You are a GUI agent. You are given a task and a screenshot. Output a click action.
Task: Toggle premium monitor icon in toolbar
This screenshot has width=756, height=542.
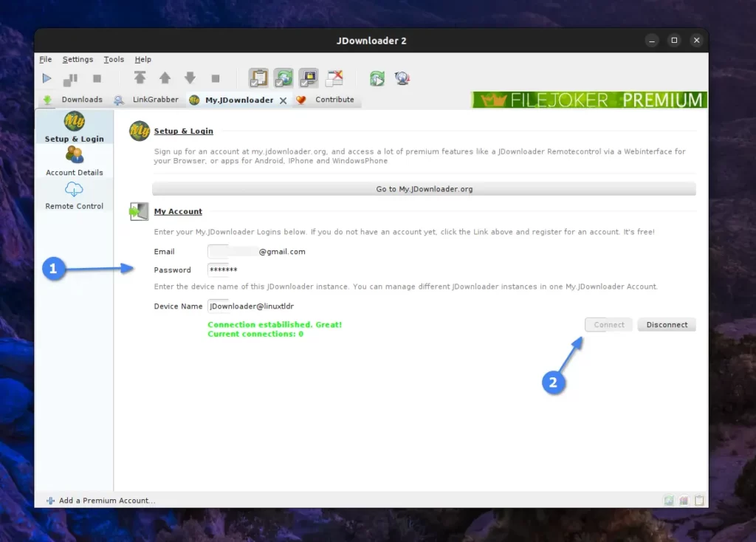[x=309, y=78]
